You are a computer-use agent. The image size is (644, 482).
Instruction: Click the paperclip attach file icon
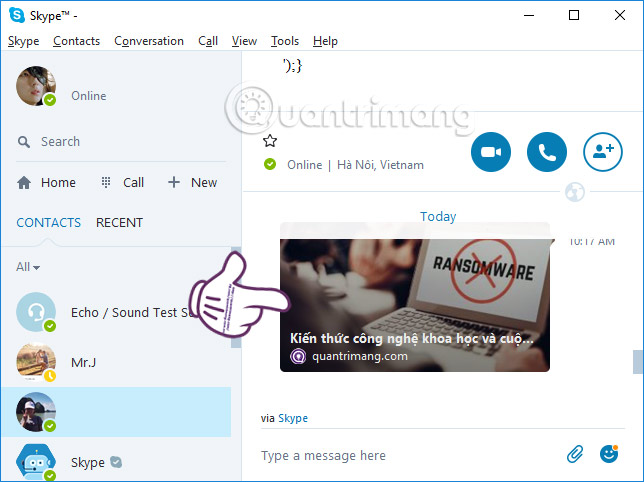point(575,454)
